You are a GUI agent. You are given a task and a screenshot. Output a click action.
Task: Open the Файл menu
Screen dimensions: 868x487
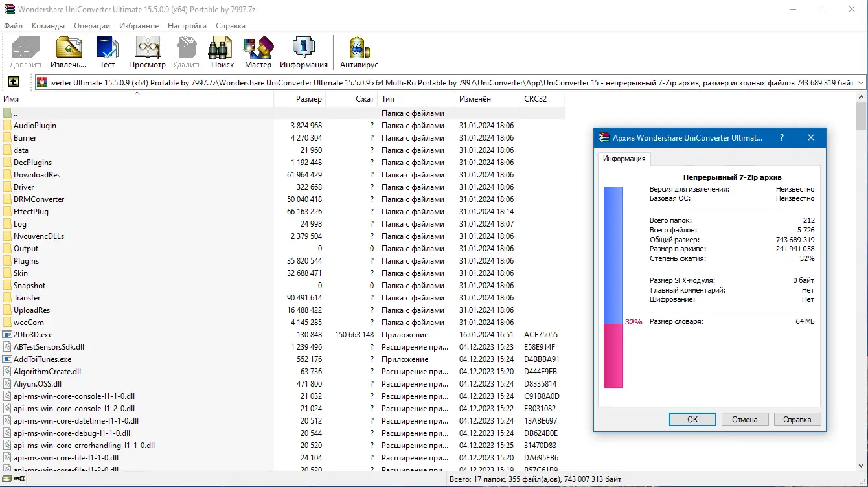(x=13, y=26)
